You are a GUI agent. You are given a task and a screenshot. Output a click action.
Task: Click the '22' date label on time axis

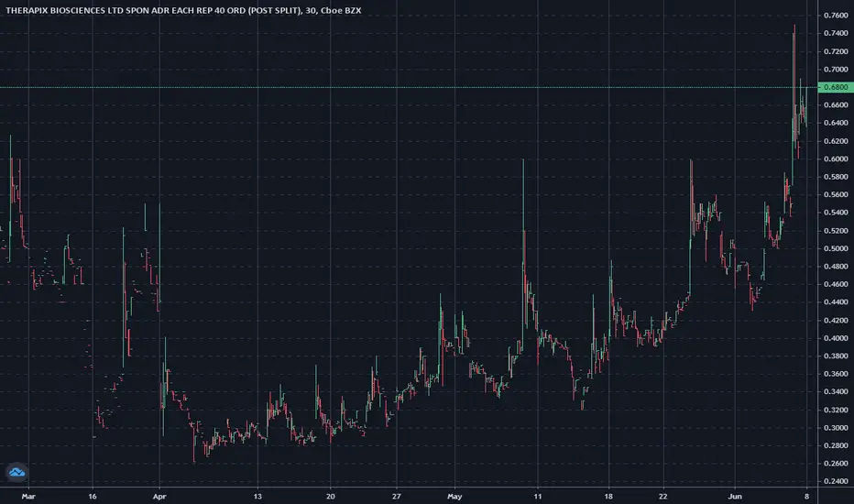pos(662,497)
